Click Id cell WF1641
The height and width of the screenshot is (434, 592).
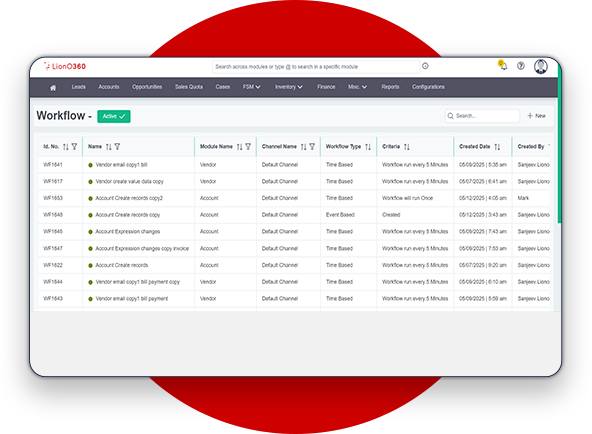coord(53,165)
